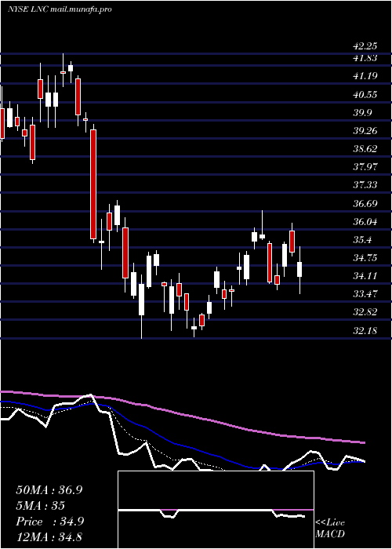Viewport: 392px width, 549px height.
Task: Click the 39.9 price level label
Action: 362,113
